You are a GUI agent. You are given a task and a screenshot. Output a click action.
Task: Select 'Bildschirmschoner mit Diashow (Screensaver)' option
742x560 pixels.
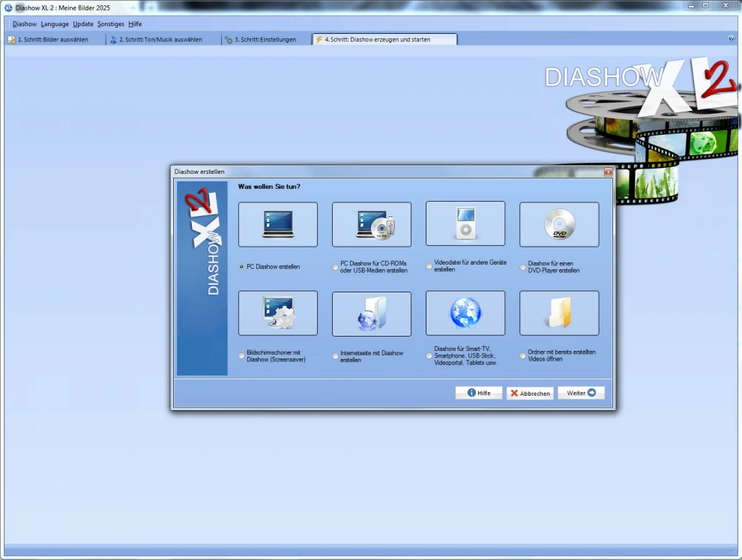tap(241, 356)
